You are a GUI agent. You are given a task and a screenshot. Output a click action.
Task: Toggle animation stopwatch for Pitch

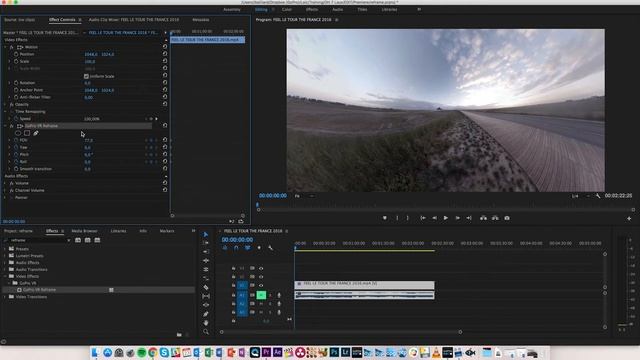tap(16, 155)
